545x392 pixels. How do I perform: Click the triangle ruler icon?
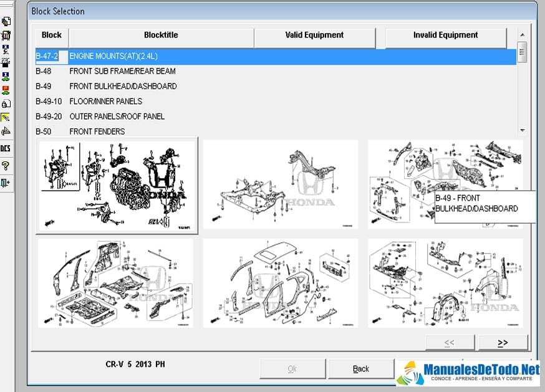pos(6,131)
